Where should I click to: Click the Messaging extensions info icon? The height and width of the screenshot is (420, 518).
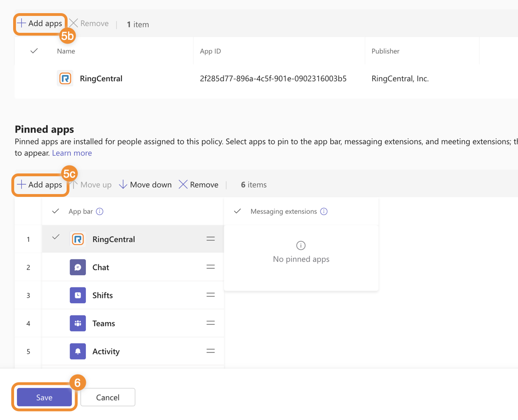(324, 211)
